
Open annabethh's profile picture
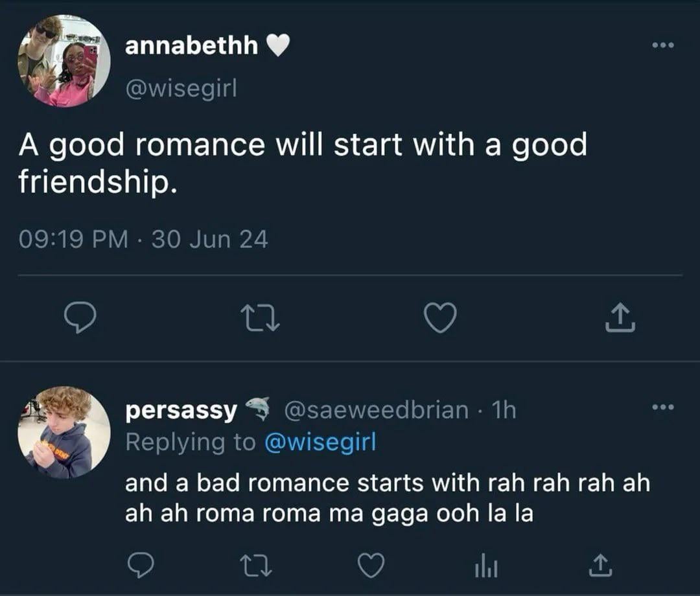pos(64,61)
